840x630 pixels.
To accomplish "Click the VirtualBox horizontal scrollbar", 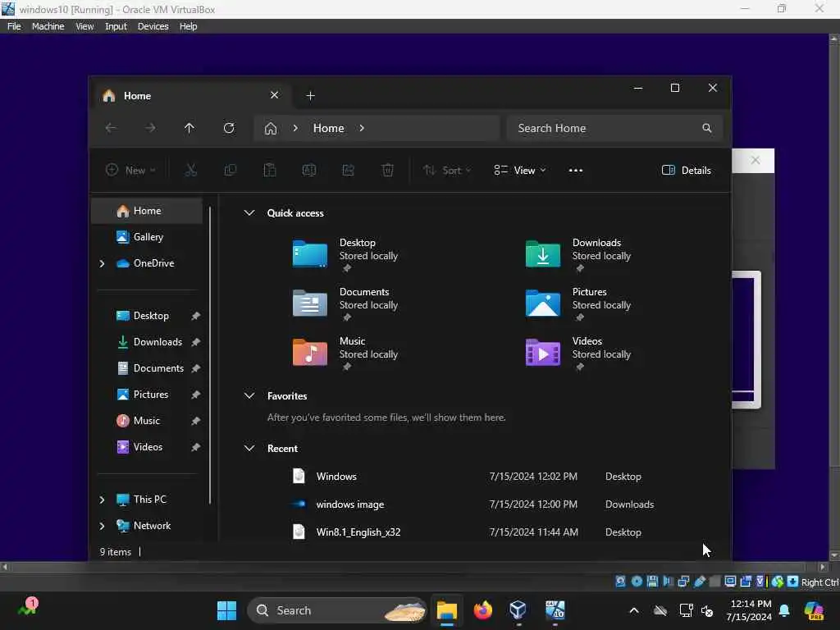I will pos(409,567).
